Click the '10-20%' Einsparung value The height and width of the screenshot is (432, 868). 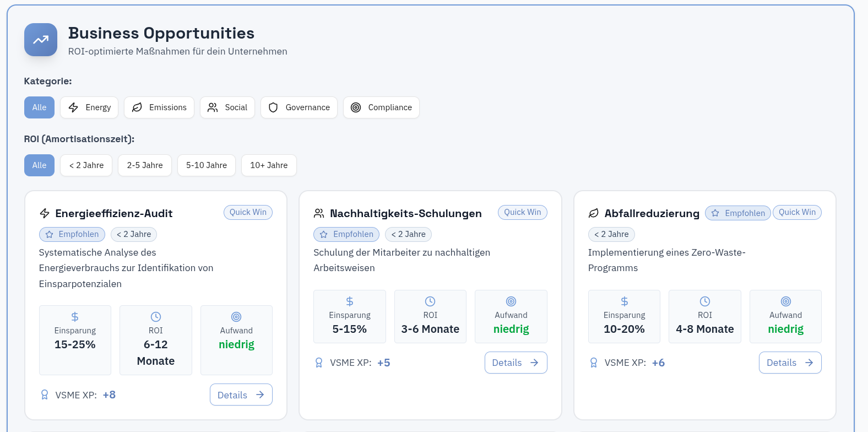tap(624, 329)
